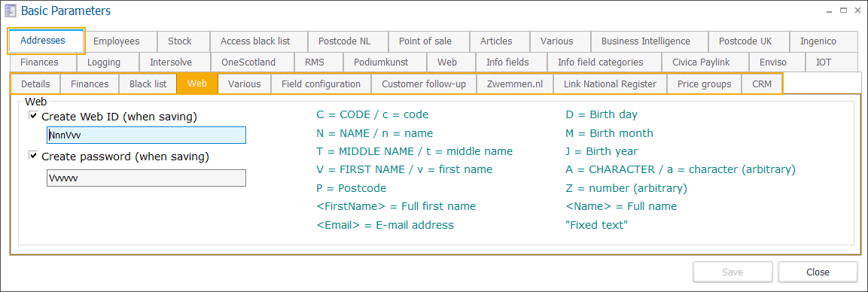The width and height of the screenshot is (868, 292).
Task: Click the 'A = CHARACTER / a = character (arbitrary)' text
Action: tap(681, 170)
